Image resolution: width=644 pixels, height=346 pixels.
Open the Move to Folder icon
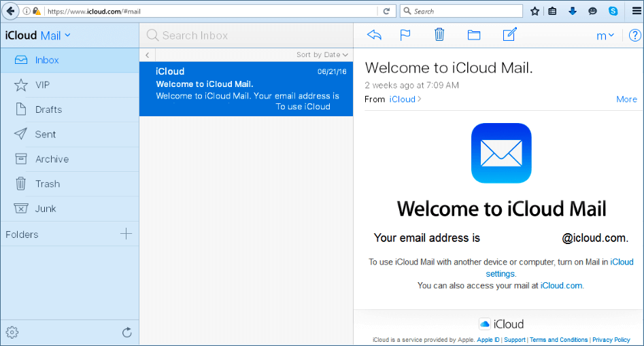tap(474, 35)
